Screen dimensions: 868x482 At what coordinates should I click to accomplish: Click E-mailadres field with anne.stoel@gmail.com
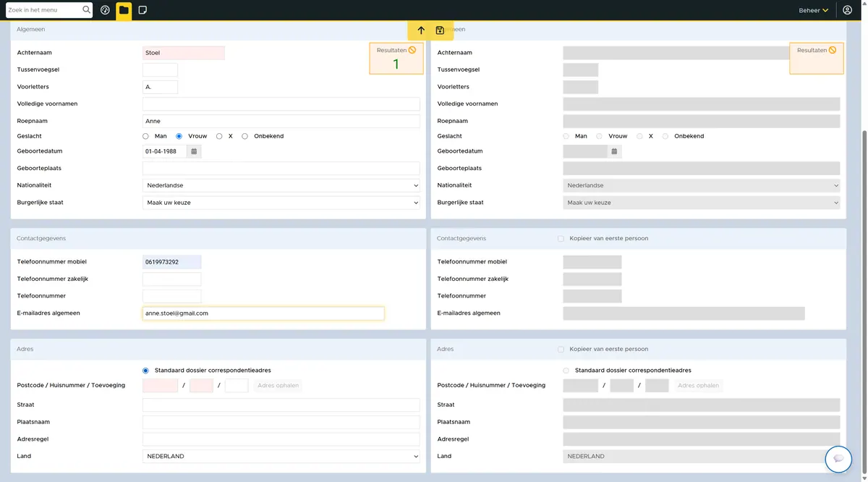tap(263, 313)
